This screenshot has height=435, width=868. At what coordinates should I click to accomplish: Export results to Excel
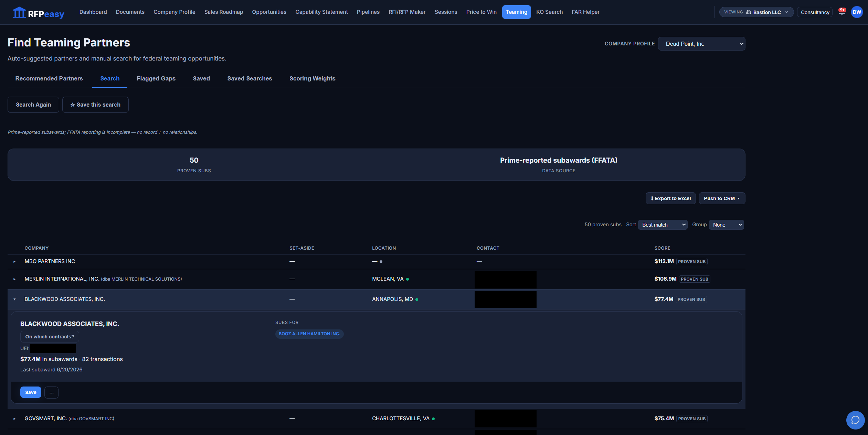pos(670,198)
